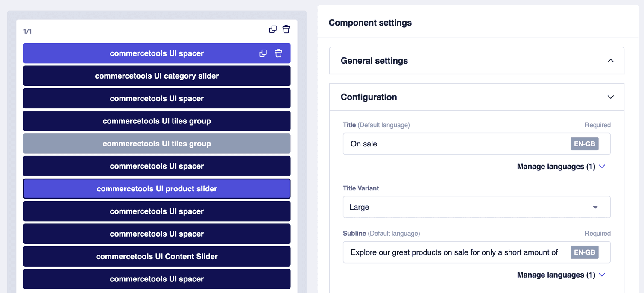Click the EN-GB badge on the Subline field
The image size is (644, 293).
[584, 252]
